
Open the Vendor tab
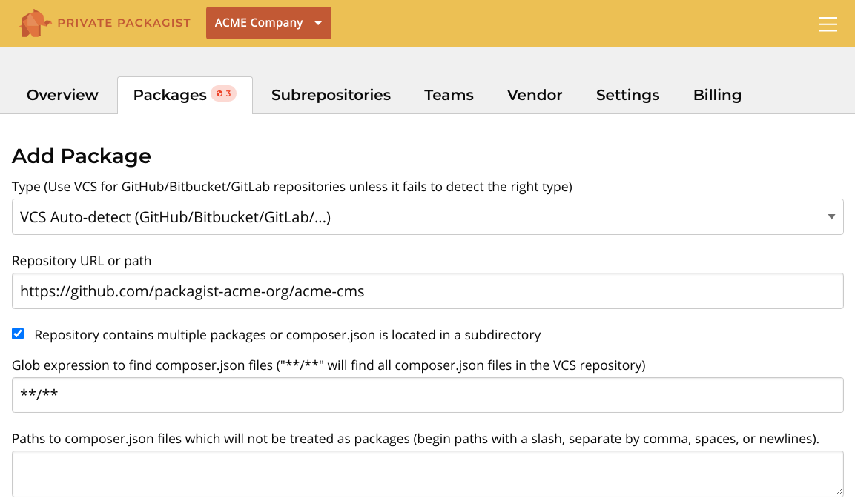click(535, 95)
